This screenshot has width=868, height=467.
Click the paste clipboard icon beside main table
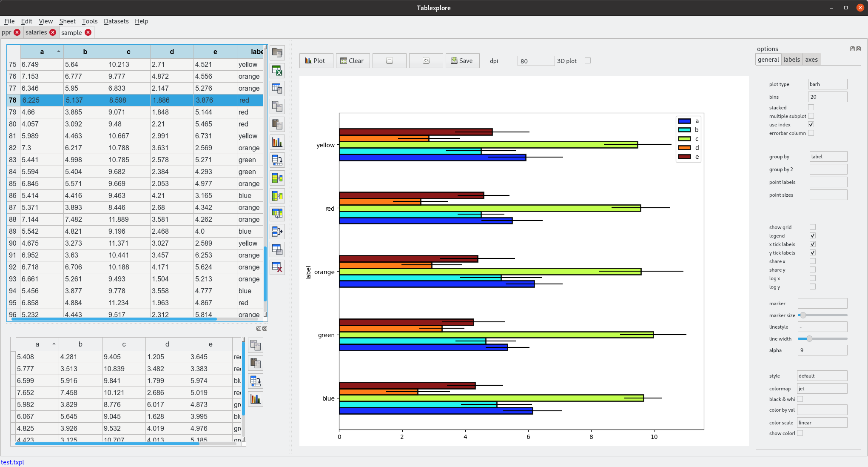coord(277,124)
